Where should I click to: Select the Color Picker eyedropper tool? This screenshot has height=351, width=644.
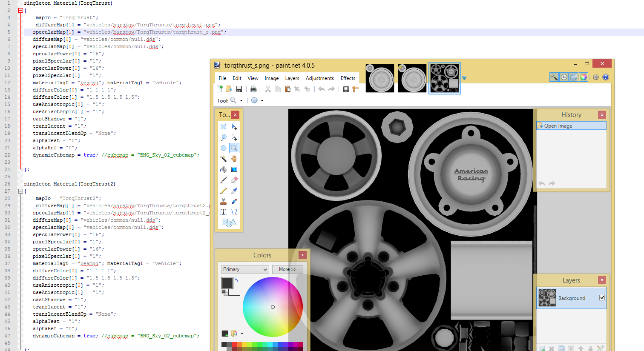pos(234,191)
